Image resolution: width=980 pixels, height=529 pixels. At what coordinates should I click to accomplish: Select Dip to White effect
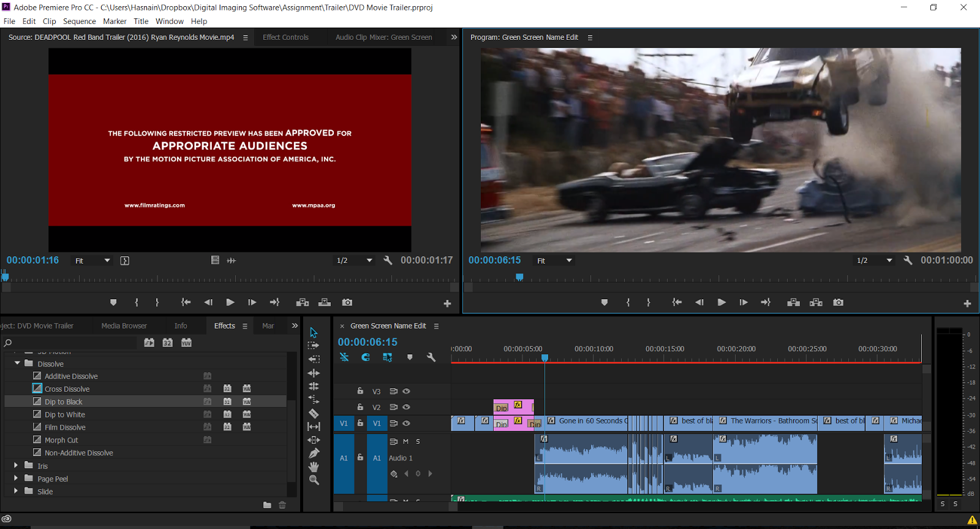(x=64, y=414)
